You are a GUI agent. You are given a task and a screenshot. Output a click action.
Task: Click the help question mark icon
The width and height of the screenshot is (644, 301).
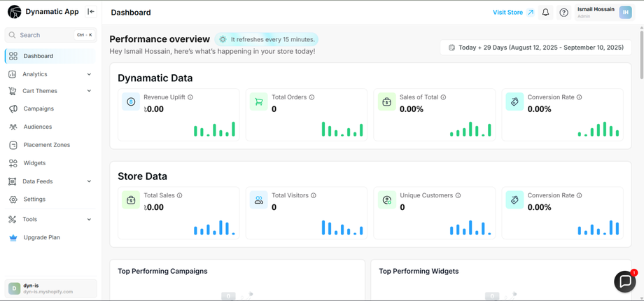coord(563,13)
